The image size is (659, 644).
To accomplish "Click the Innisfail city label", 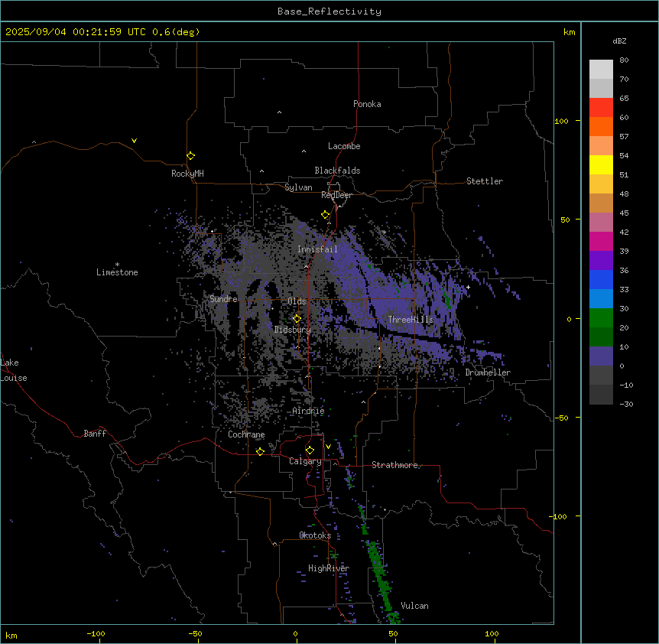I will 318,249.
